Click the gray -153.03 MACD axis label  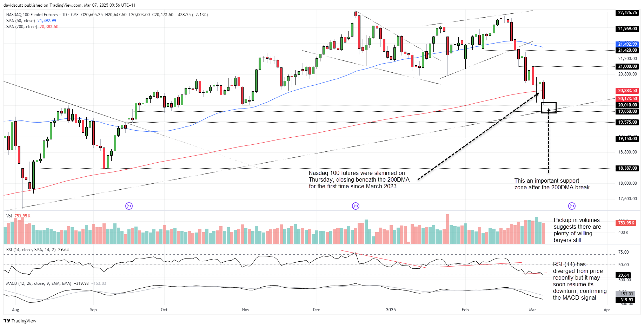click(625, 294)
